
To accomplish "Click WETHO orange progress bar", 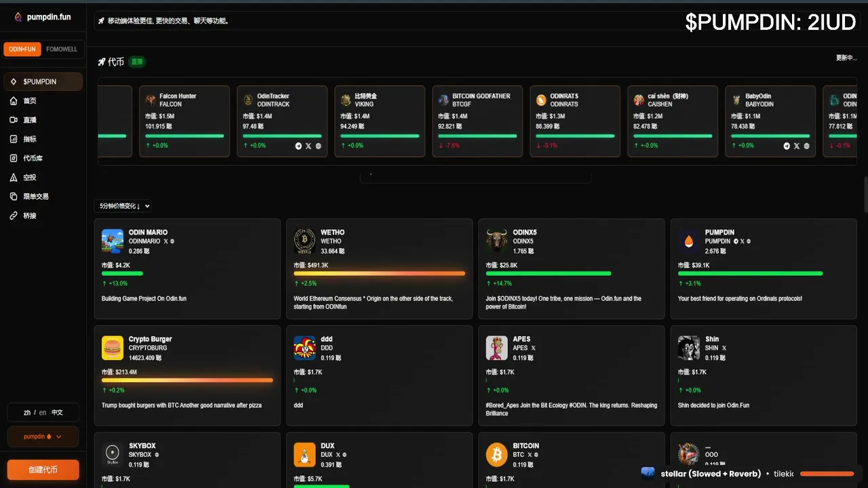I will pyautogui.click(x=380, y=273).
